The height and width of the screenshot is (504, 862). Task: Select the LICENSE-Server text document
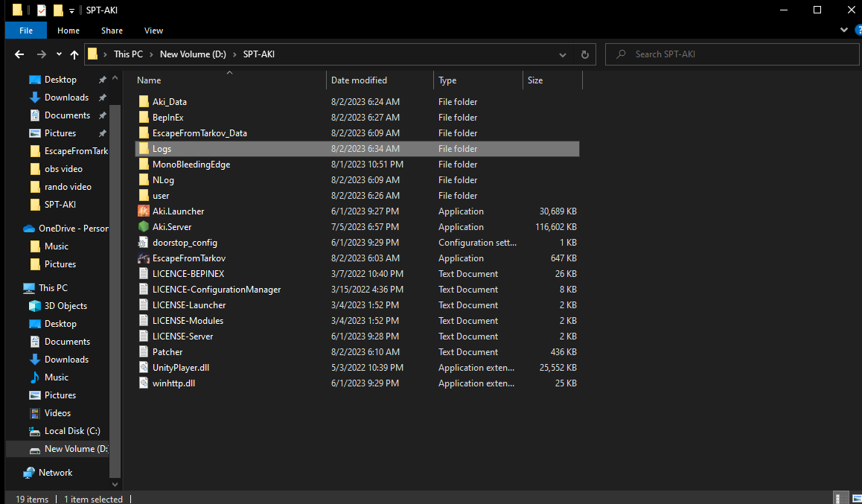pyautogui.click(x=182, y=336)
